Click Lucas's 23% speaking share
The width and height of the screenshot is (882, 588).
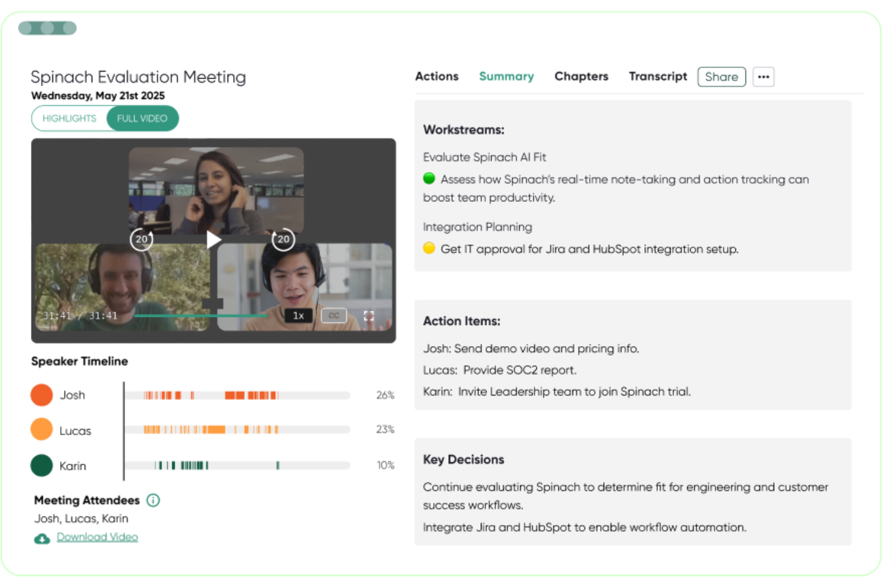386,429
